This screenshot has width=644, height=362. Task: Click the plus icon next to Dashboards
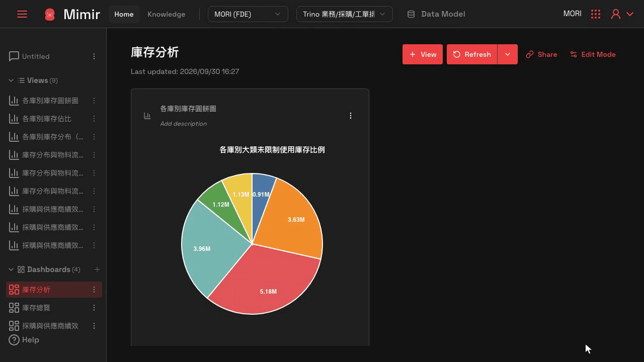click(x=97, y=269)
